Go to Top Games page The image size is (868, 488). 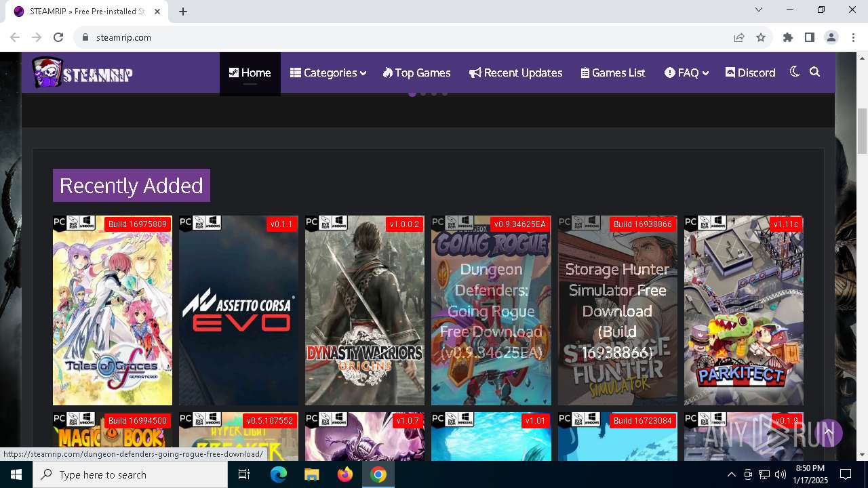coord(416,73)
